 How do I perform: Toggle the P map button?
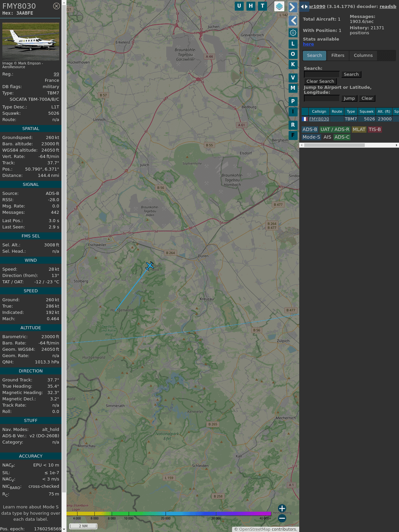[293, 101]
